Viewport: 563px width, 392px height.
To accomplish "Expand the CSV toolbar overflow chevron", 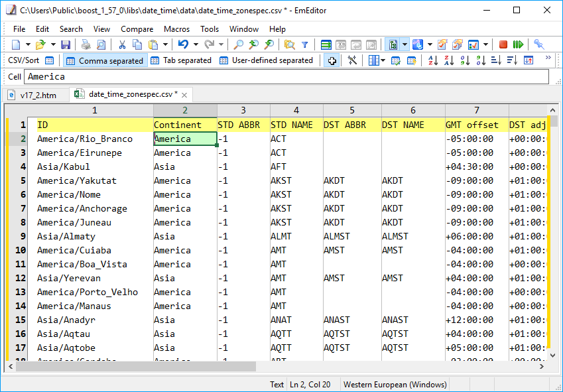I will (x=548, y=58).
